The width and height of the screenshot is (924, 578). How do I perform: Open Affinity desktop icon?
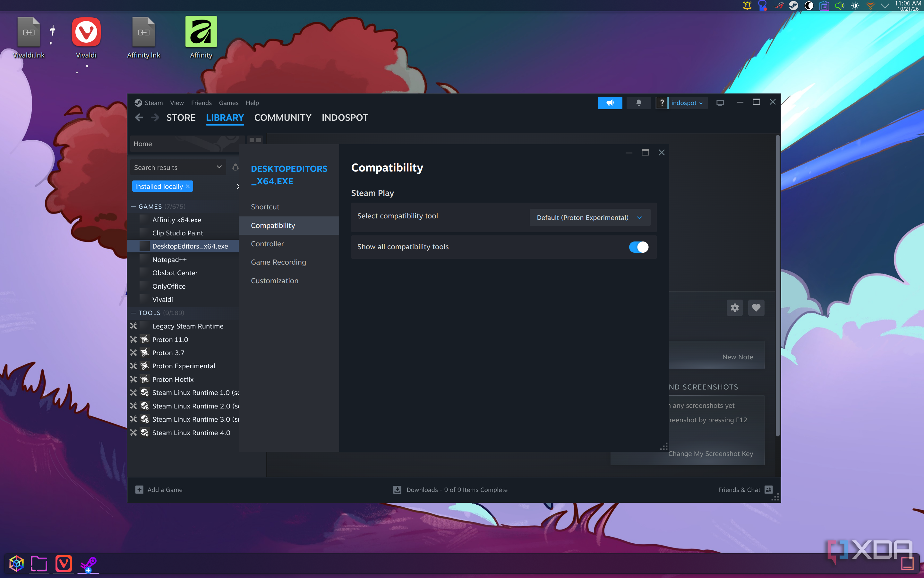click(x=201, y=38)
